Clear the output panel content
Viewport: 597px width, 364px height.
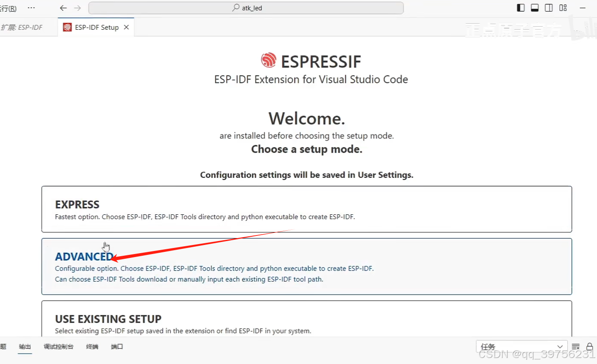pyautogui.click(x=575, y=346)
